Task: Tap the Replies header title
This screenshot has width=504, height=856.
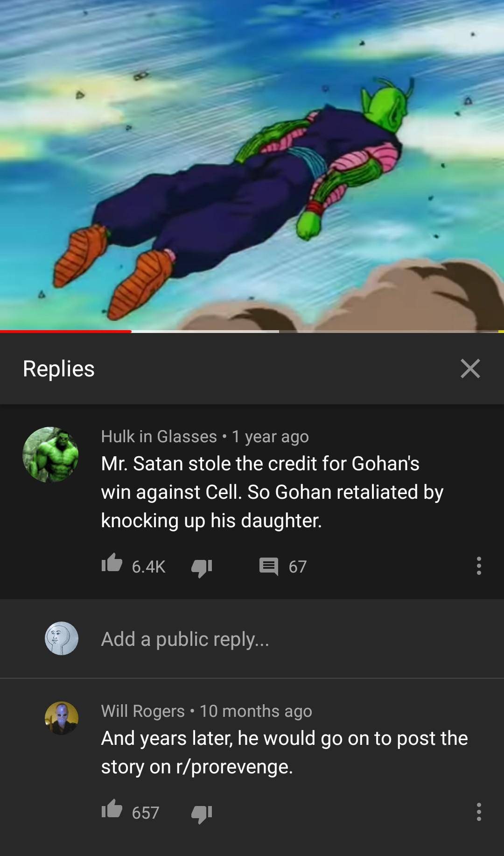Action: (x=59, y=369)
